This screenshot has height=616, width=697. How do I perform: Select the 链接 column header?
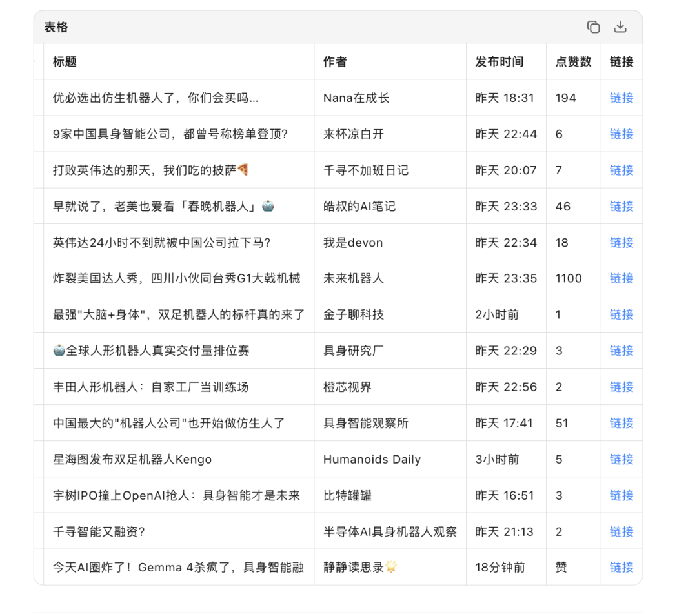621,61
